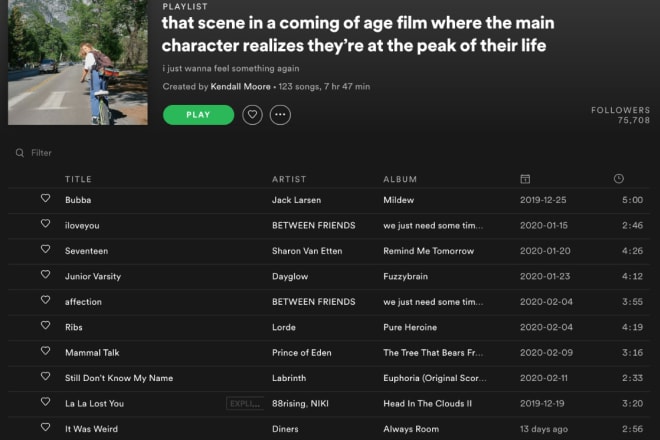The height and width of the screenshot is (440, 660).
Task: Open artist Prince of Eden
Action: (301, 353)
